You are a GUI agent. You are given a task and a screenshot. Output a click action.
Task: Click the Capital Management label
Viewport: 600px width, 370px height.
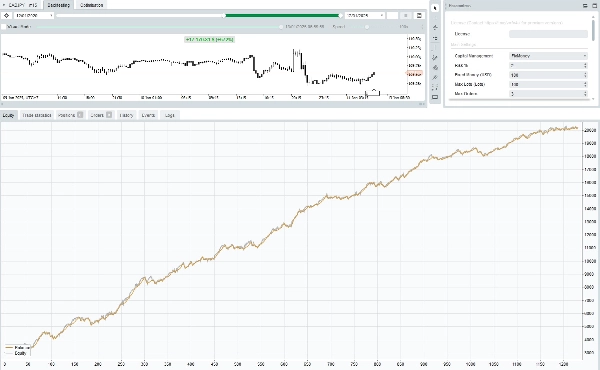(474, 56)
